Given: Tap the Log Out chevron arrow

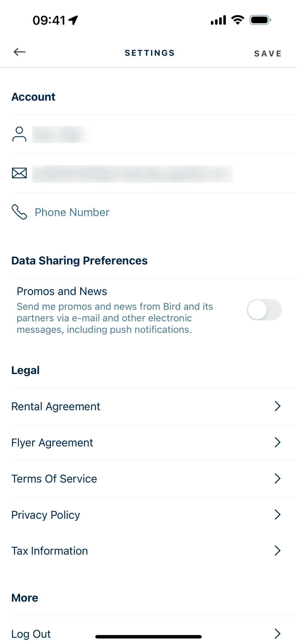Looking at the screenshot, I should [x=277, y=633].
